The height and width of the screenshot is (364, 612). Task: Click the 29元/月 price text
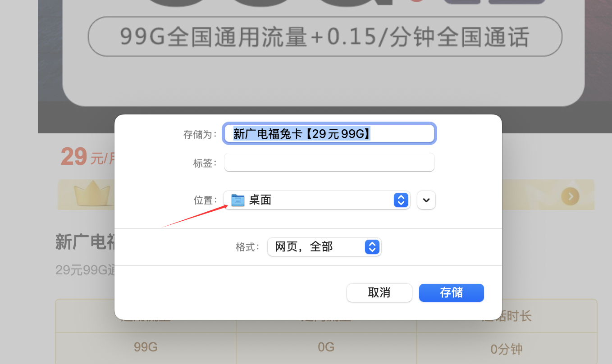pos(87,157)
